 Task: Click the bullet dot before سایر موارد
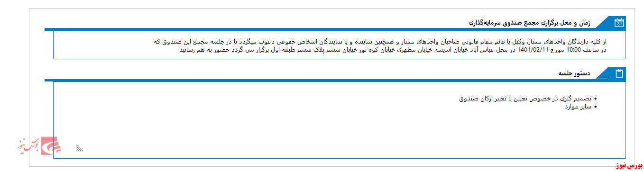(595, 107)
